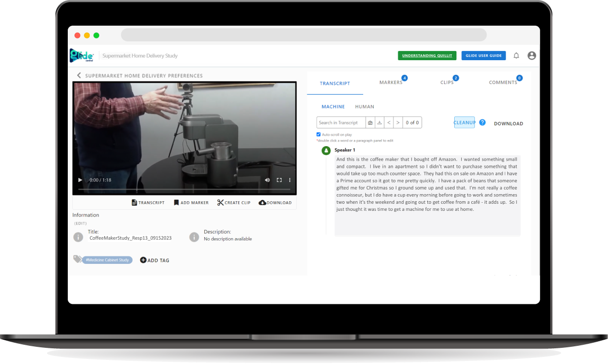This screenshot has width=613, height=364.
Task: Select the Machine transcript sub-tab
Action: (333, 107)
